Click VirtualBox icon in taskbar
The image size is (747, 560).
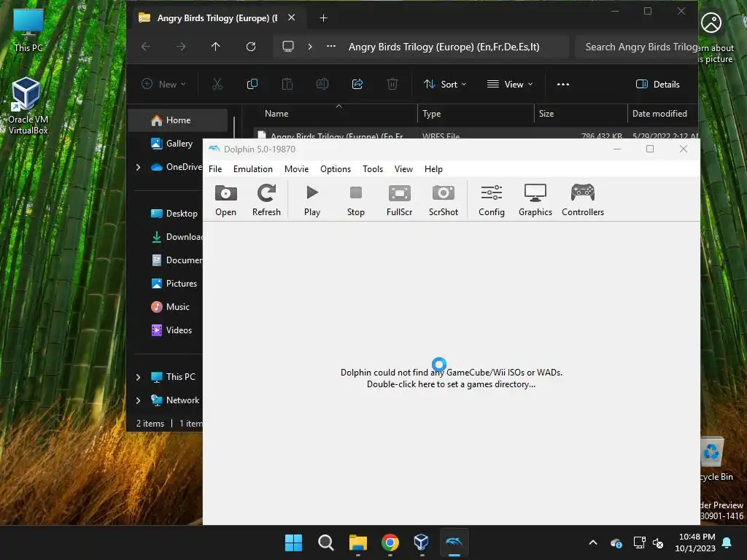pyautogui.click(x=422, y=542)
